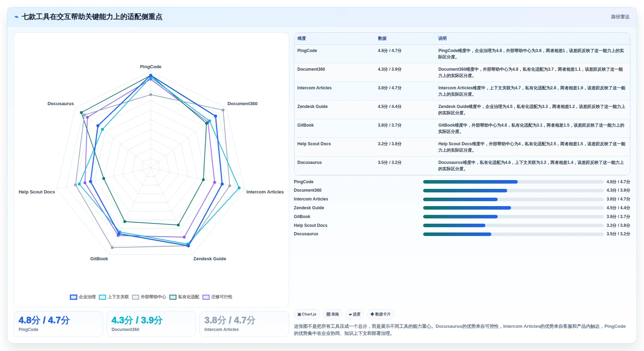Open the Intercom Articles 3.8分 / 4.7分 summary card

(244, 324)
